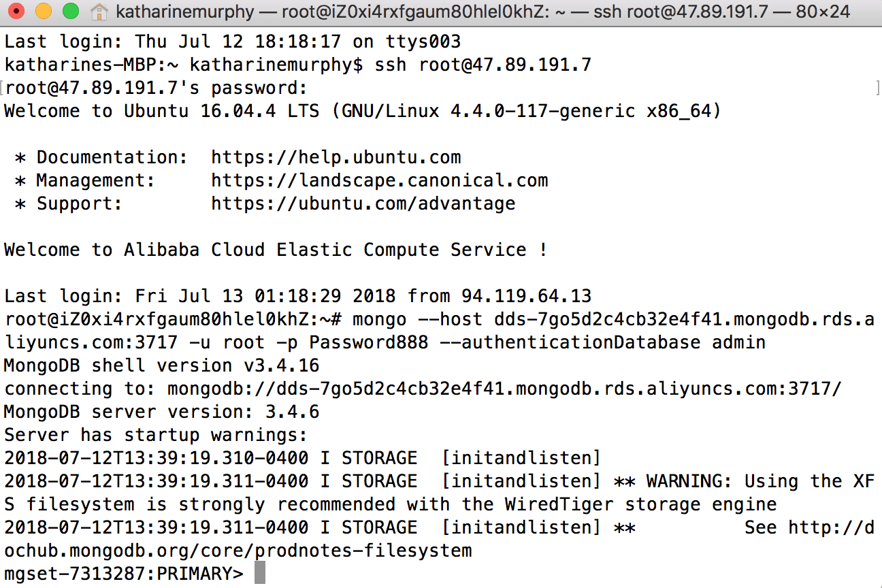Open the https://landscape.canonical.com management URL
882x588 pixels.
click(380, 180)
